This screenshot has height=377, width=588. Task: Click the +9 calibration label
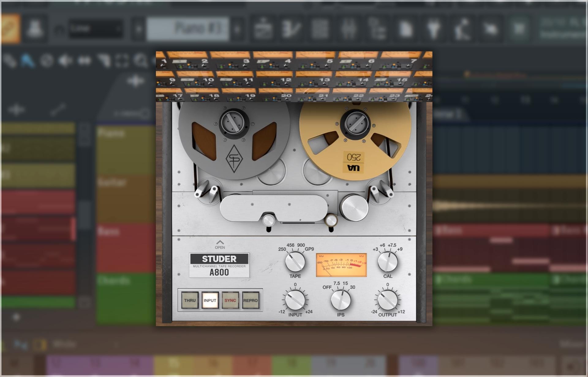point(400,249)
